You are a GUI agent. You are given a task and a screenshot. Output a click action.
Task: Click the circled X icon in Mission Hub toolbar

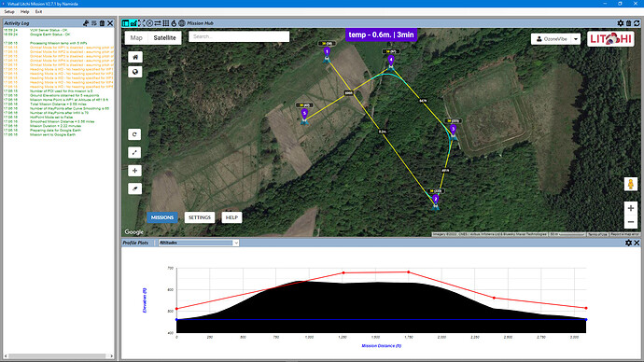click(150, 23)
